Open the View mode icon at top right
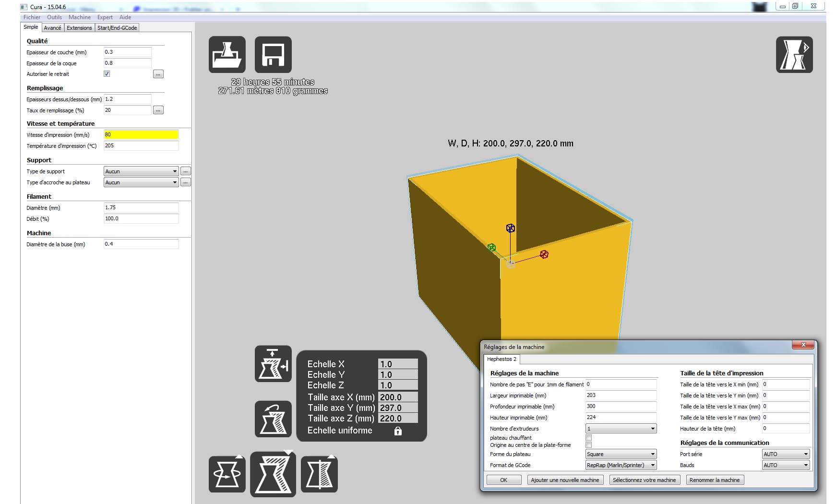Screen dimensions: 836x504 point(794,55)
